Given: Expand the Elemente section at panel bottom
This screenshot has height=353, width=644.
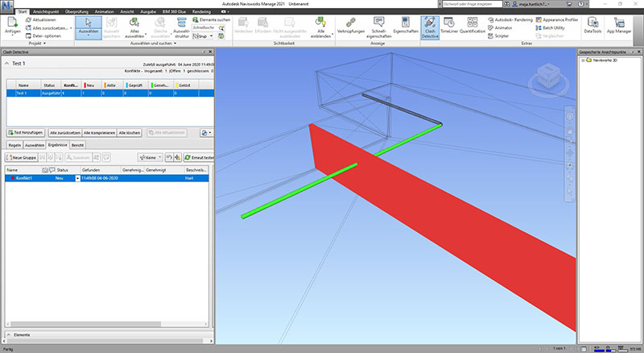Looking at the screenshot, I should (x=9, y=335).
